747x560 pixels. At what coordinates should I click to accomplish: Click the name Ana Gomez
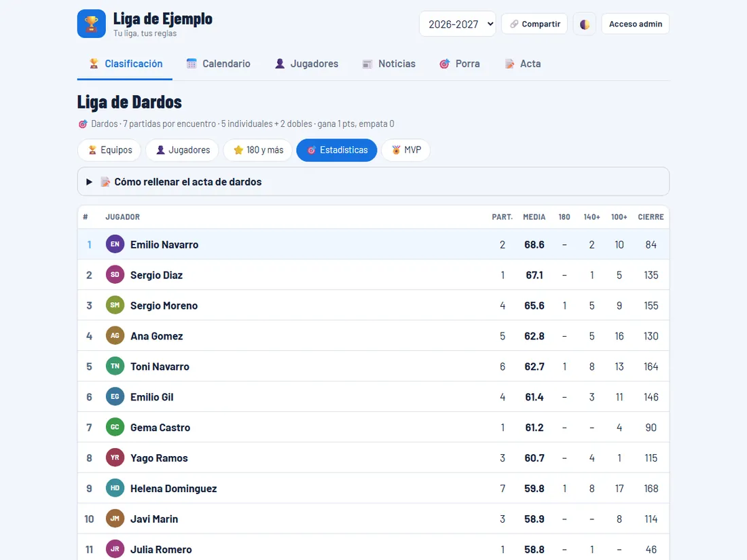pos(157,336)
